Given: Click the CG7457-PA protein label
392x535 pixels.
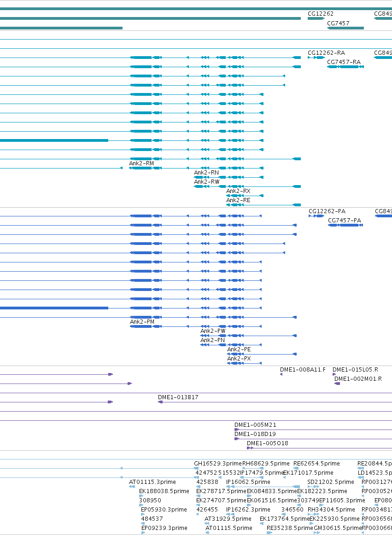Looking at the screenshot, I should [345, 220].
